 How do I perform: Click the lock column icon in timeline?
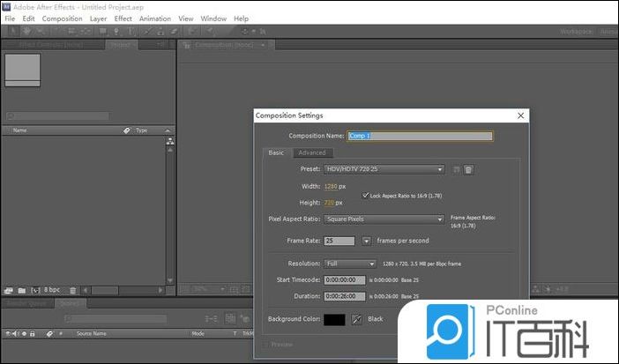coord(33,334)
